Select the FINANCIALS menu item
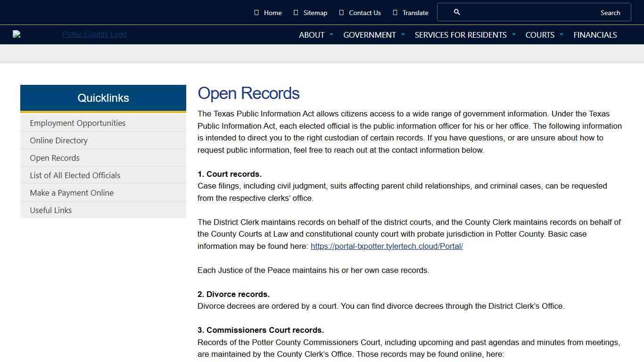The height and width of the screenshot is (362, 644). point(595,34)
